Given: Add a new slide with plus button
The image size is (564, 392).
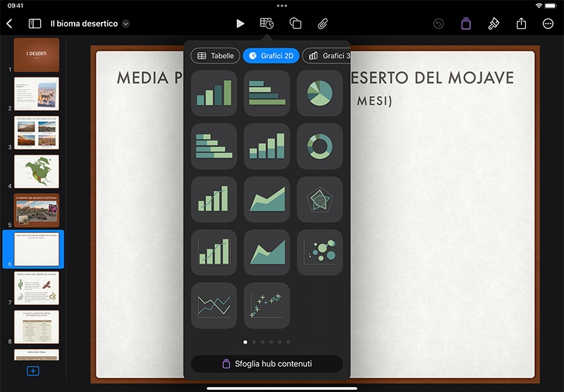Looking at the screenshot, I should [x=33, y=371].
